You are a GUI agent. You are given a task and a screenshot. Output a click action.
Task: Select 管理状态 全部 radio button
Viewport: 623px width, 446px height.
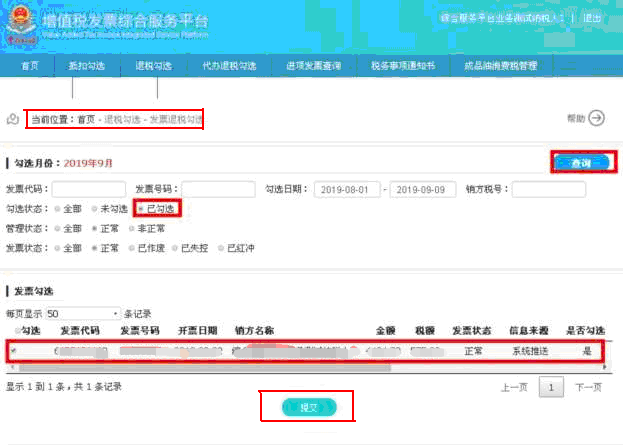(58, 228)
